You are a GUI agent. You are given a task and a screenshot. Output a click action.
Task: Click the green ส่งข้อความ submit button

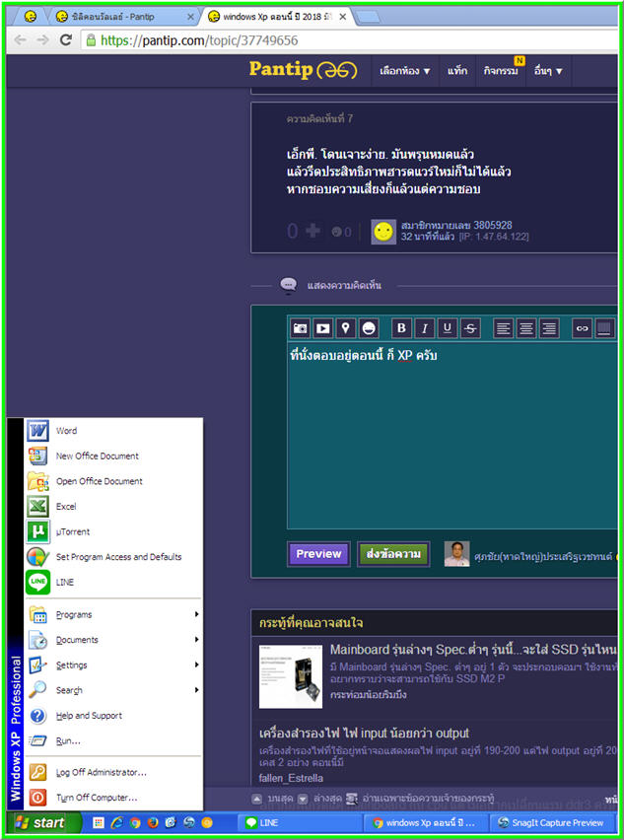coord(393,554)
